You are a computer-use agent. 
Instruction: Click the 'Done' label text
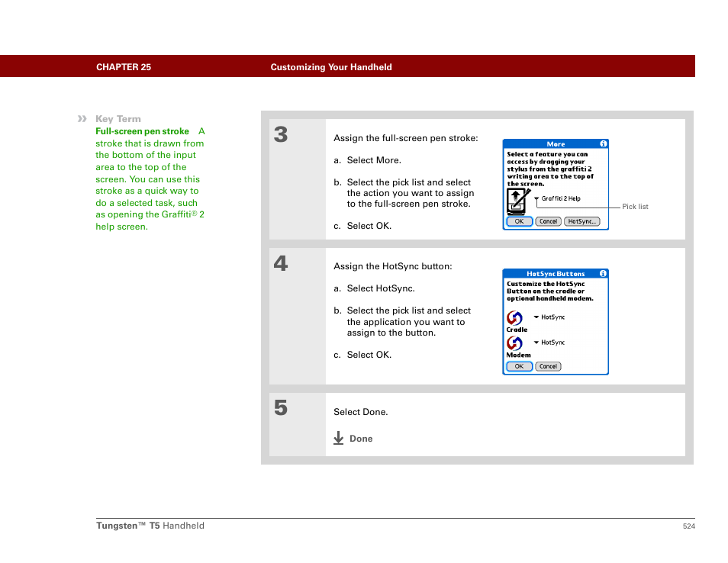pyautogui.click(x=361, y=439)
